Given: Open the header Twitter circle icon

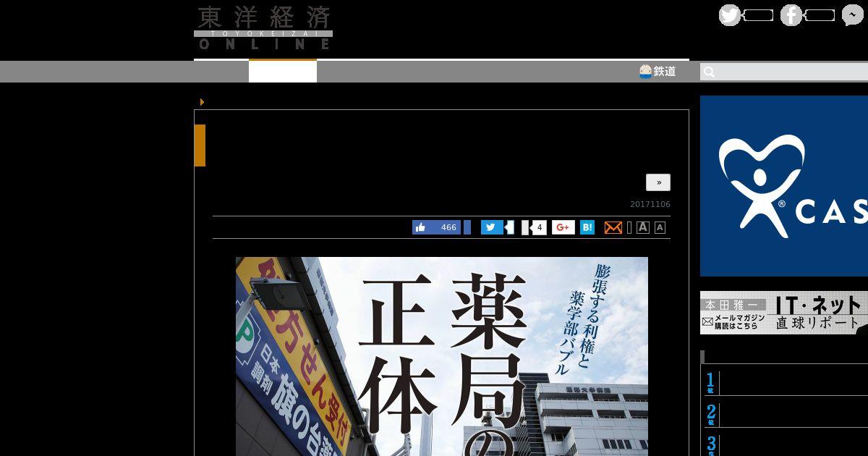Looking at the screenshot, I should click(x=730, y=15).
